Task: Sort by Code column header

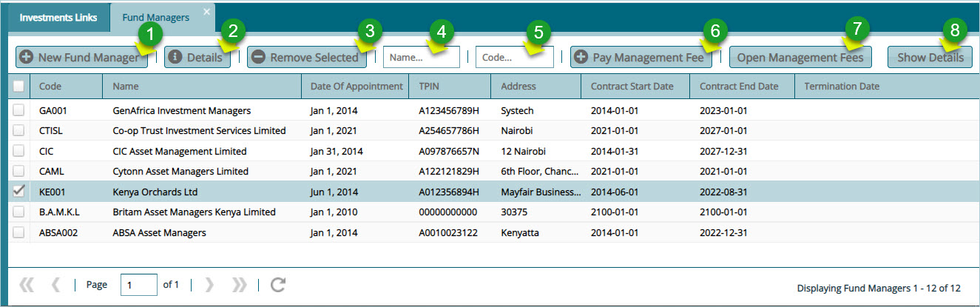Action: coord(67,87)
